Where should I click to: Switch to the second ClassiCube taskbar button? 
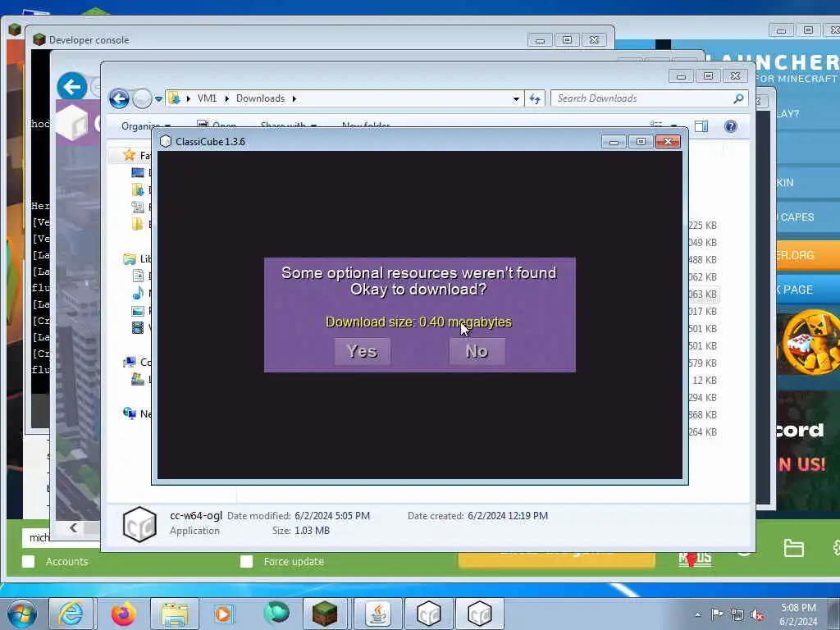coord(479,614)
